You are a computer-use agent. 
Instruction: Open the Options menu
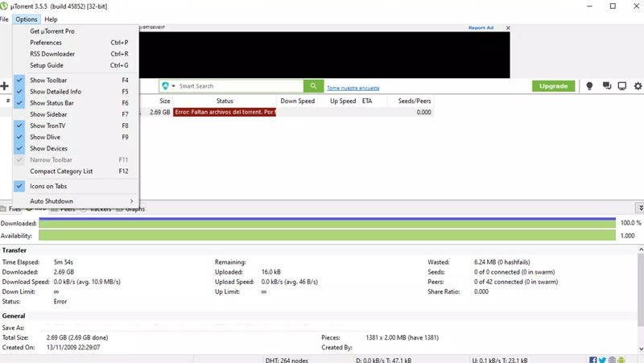27,19
